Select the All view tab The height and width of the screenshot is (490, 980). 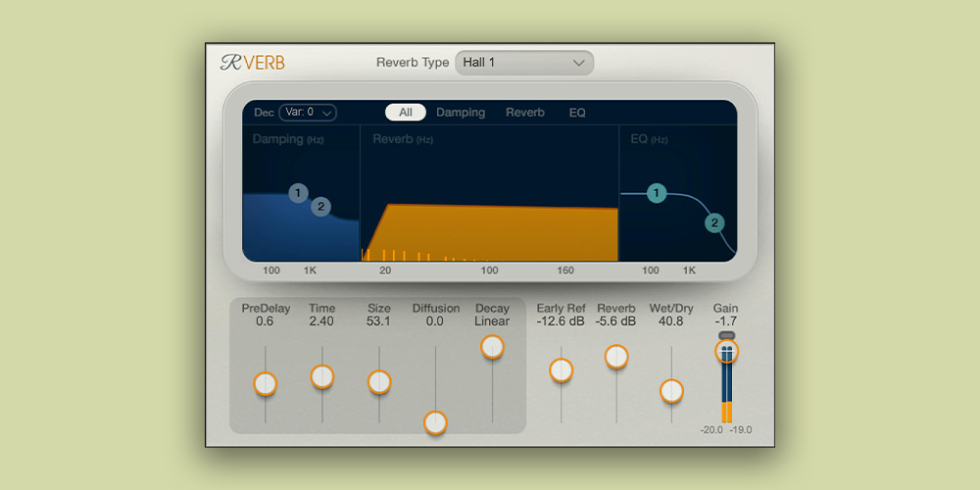pos(406,113)
